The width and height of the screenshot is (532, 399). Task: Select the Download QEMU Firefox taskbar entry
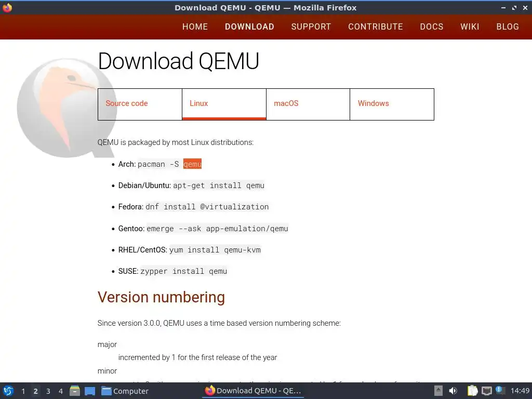click(x=254, y=391)
